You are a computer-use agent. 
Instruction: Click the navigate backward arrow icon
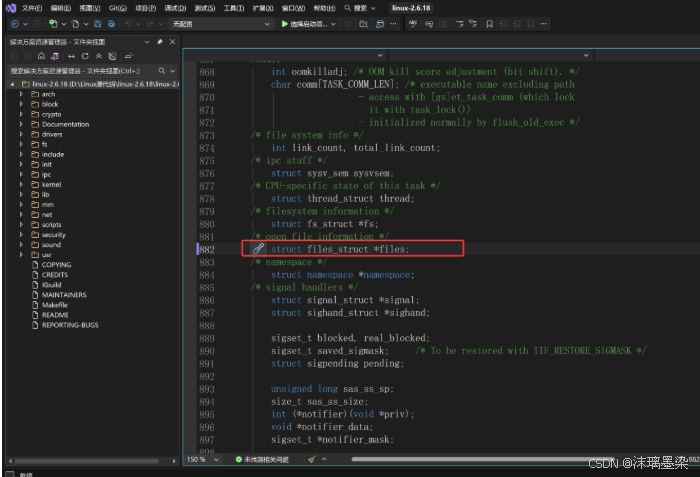tap(15, 24)
